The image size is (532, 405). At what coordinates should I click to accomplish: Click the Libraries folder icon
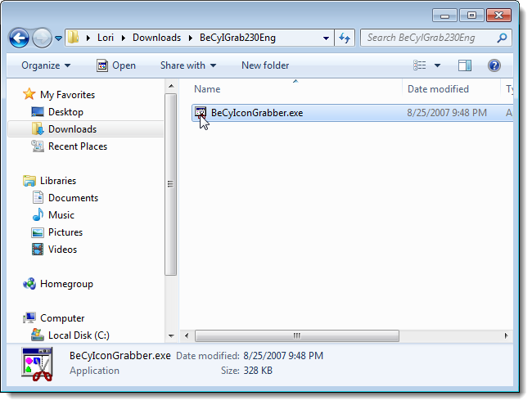coord(29,181)
